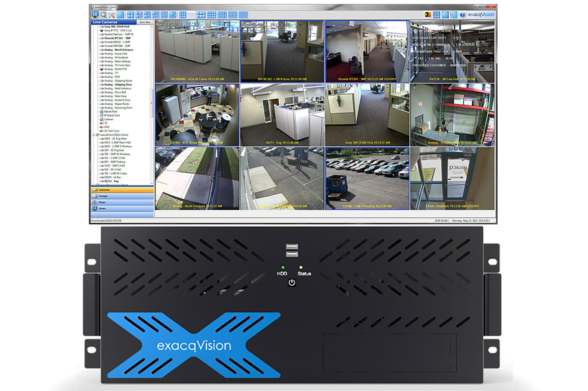This screenshot has height=391, width=588.
Task: Select 0405 - D1 Eng West
Action: [115, 139]
